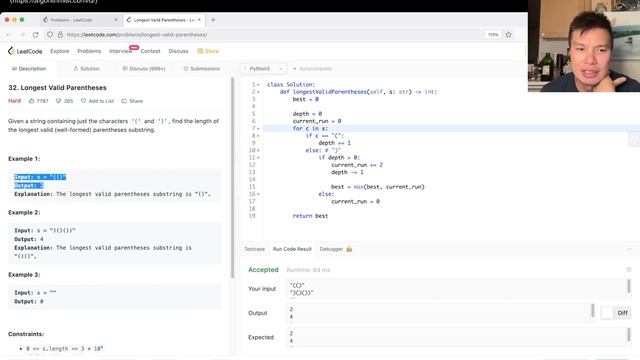Open the Discuss nav link
Viewport: 640px width, 360px height.
pyautogui.click(x=178, y=51)
